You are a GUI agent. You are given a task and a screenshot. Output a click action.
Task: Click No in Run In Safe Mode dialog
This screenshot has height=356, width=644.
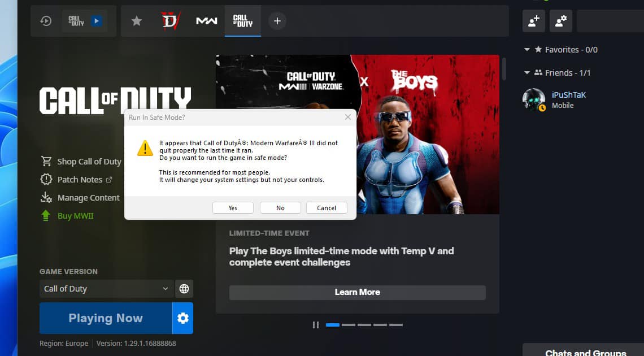280,208
